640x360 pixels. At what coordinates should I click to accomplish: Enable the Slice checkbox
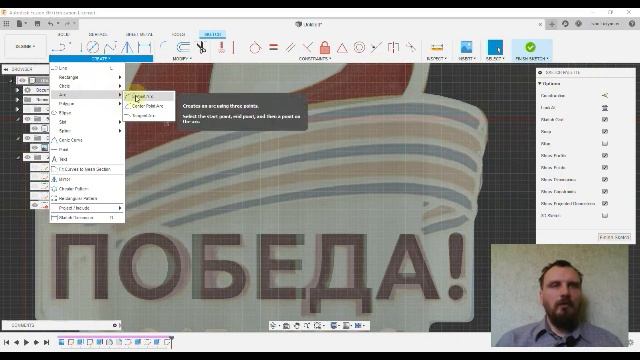click(x=605, y=144)
